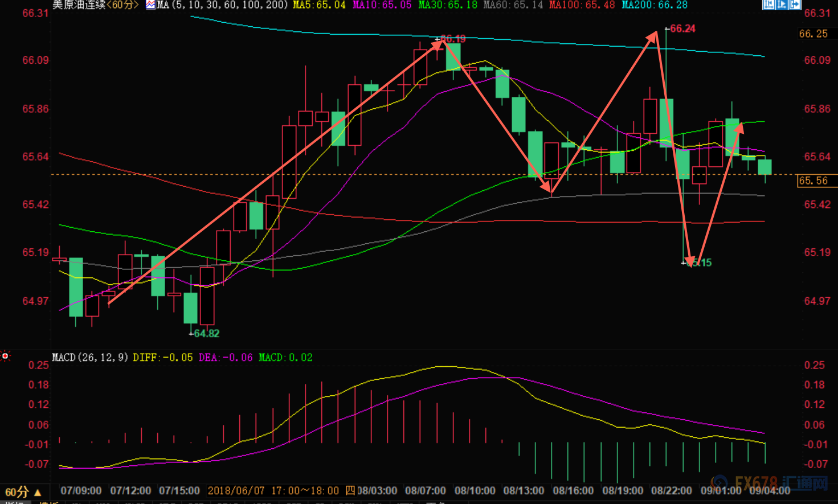This screenshot has width=838, height=504.
Task: Click the 08/10:00 time axis label
Action: 474,490
